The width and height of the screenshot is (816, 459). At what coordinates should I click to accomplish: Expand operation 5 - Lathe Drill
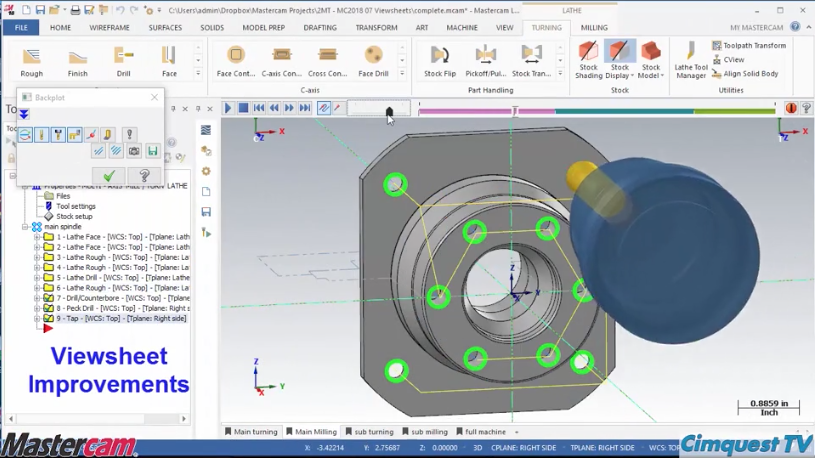coord(37,277)
